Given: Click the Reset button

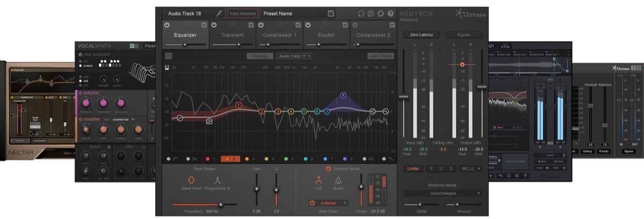Looking at the screenshot, I should coord(387,56).
